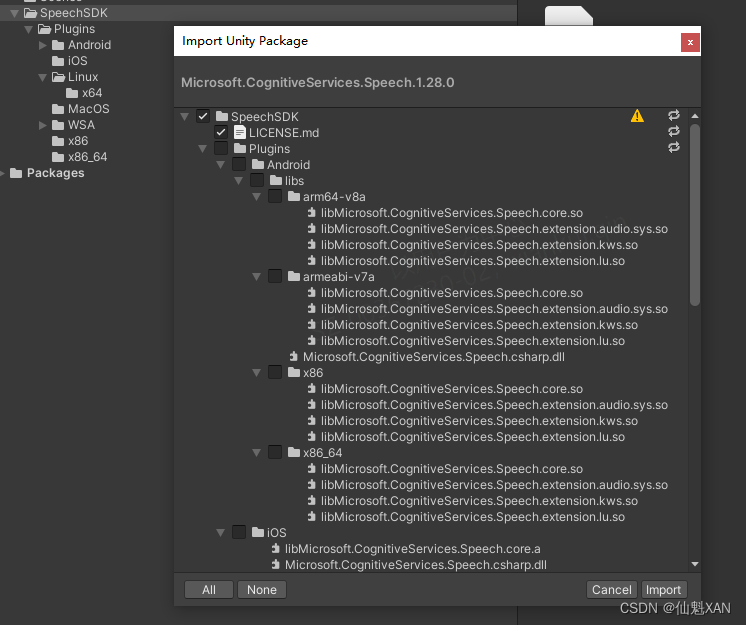
Task: Click the refresh arrows icon on SpeechSDK row
Action: pos(674,115)
